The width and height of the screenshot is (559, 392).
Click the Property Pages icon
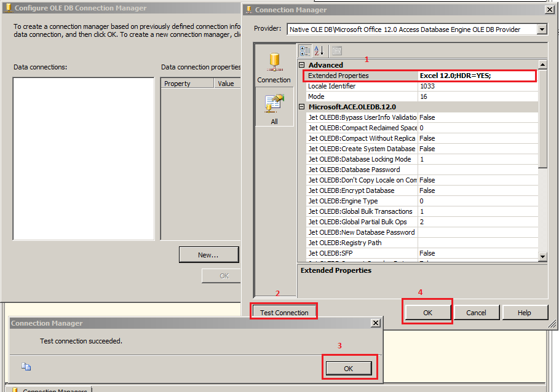point(338,50)
